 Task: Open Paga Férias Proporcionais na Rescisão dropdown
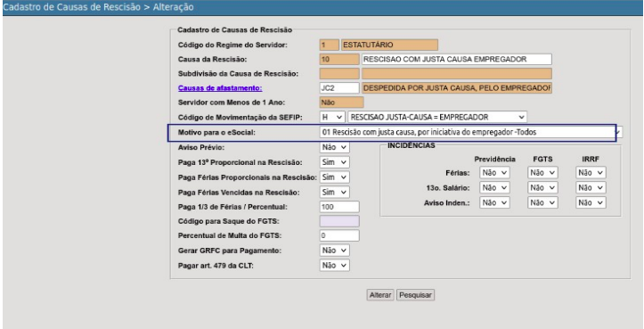pyautogui.click(x=335, y=177)
